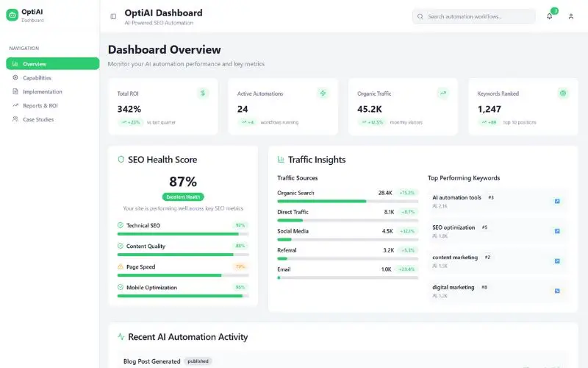Click the 87% SEO health score value

(183, 182)
